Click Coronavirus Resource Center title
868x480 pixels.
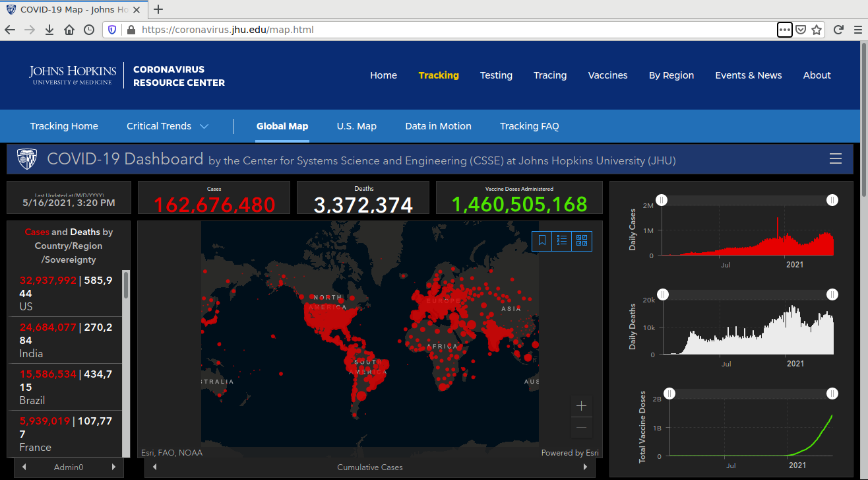click(179, 76)
